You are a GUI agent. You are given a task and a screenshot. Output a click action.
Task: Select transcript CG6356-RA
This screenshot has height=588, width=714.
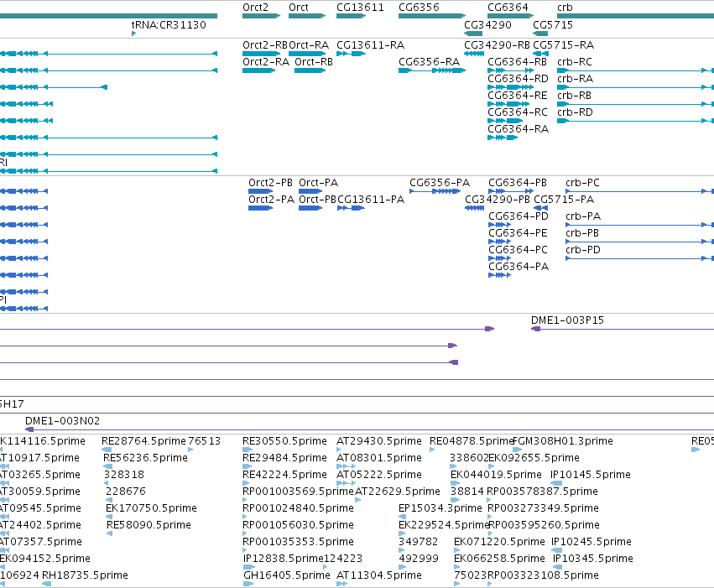coord(432,70)
